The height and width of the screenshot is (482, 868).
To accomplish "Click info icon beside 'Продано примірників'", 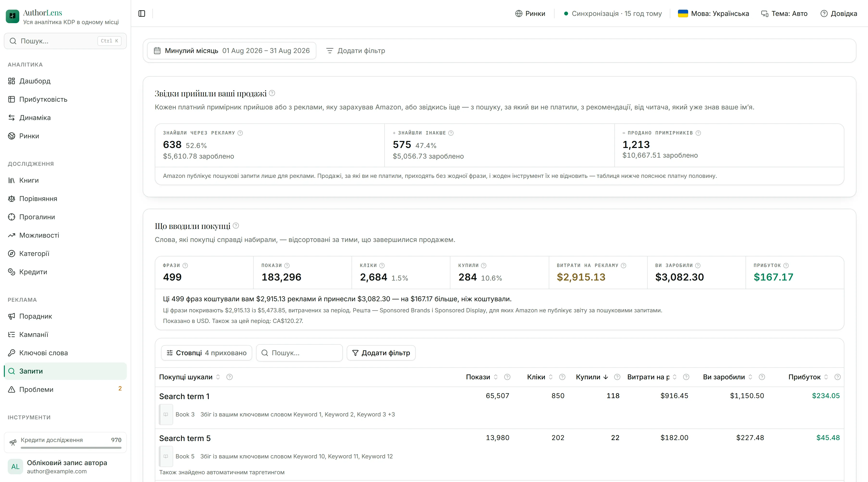I will (x=698, y=133).
